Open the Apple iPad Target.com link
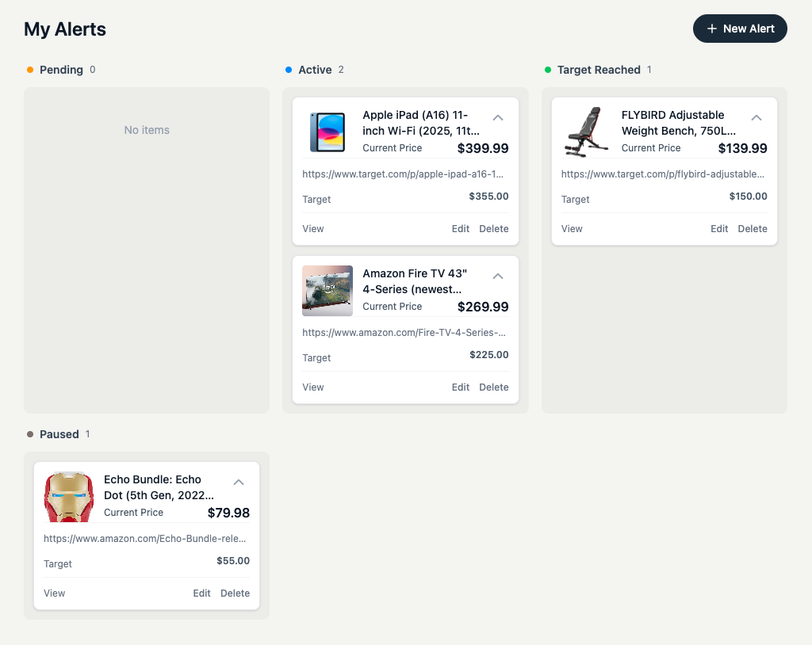 (x=404, y=174)
